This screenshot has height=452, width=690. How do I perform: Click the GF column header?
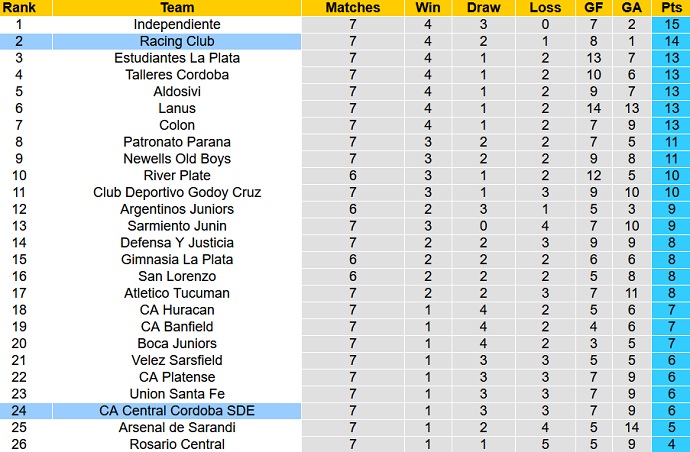(x=593, y=7)
